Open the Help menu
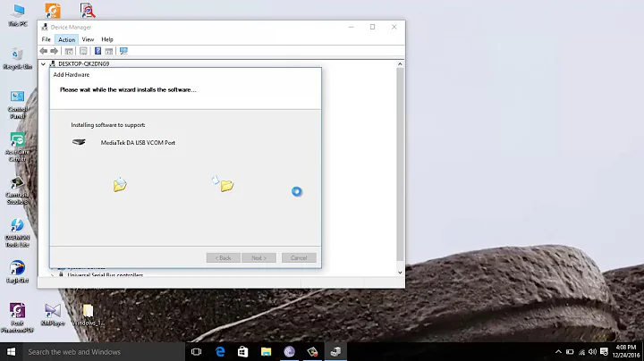This screenshot has height=361, width=644. coord(107,39)
